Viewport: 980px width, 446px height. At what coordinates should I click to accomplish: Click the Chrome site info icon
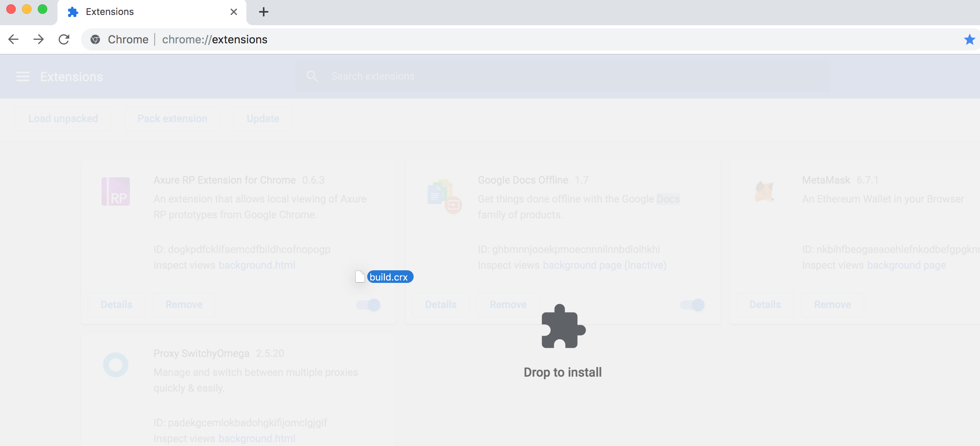[95, 39]
